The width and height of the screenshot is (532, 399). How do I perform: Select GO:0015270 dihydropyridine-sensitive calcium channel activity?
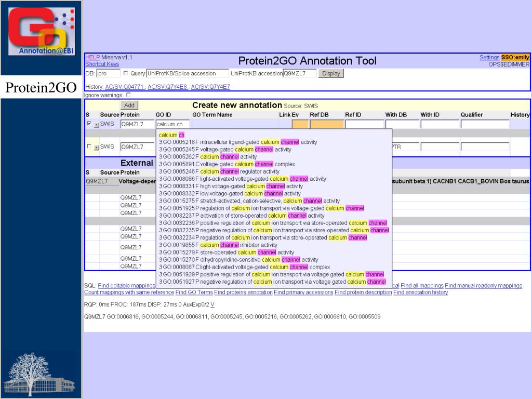pyautogui.click(x=238, y=260)
